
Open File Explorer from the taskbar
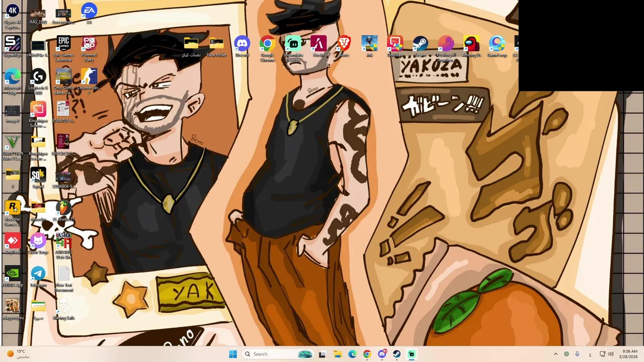(x=337, y=354)
